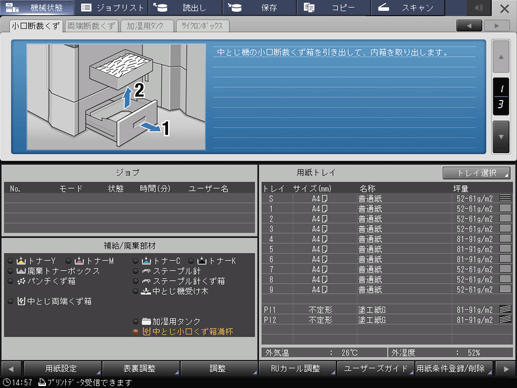The image size is (517, 388).
Task: Click the パンチくず箱 punch waste icon
Action: point(21,281)
